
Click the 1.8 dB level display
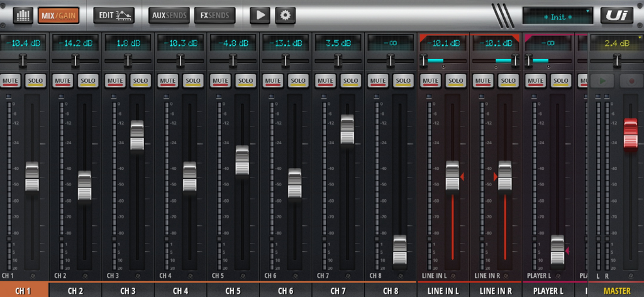(128, 43)
